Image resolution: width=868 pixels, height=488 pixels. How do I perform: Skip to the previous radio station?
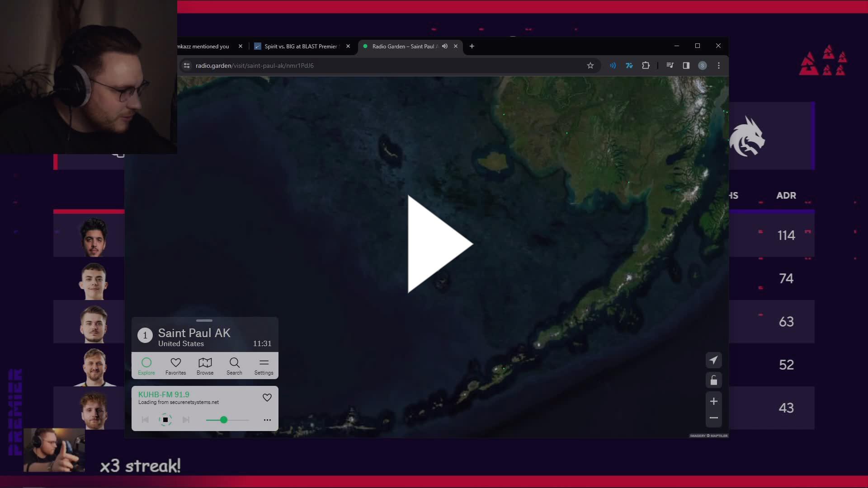tap(145, 420)
